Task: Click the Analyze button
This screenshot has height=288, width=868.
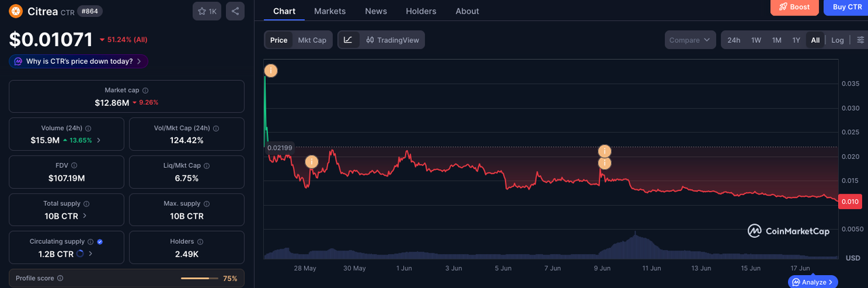Action: click(813, 282)
